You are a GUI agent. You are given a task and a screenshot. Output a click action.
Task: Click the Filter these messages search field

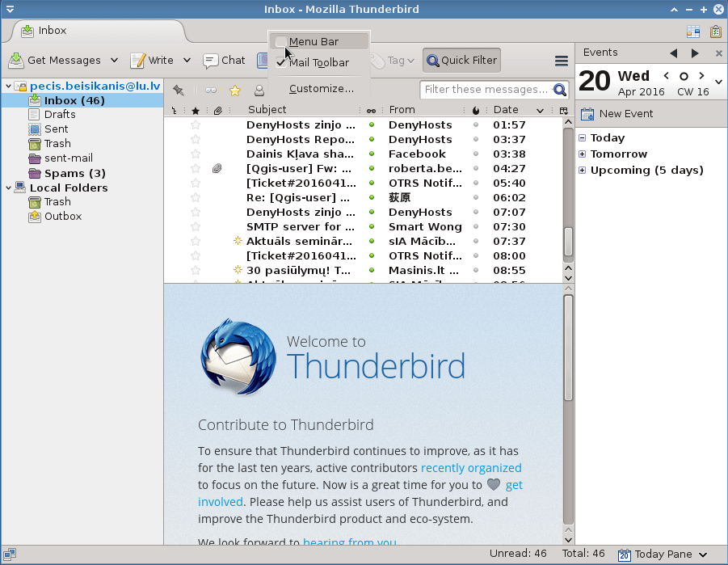coord(487,90)
